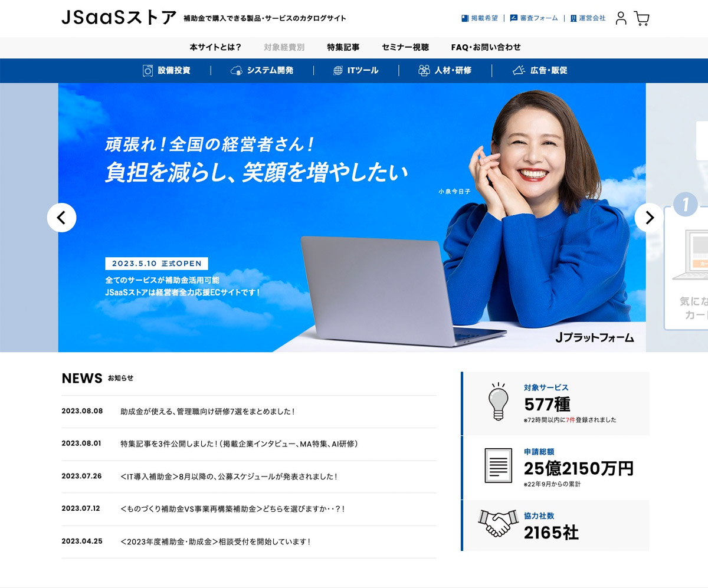Viewport: 708px width, 588px height.
Task: Open the 管理職向け研修7選 news item
Action: tap(208, 412)
